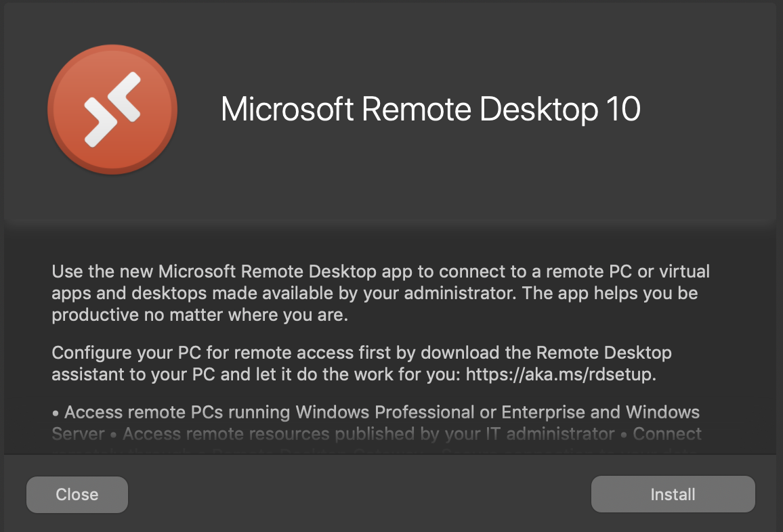Open the https://aka.ms/rdsetup link
The image size is (783, 532).
coord(560,374)
